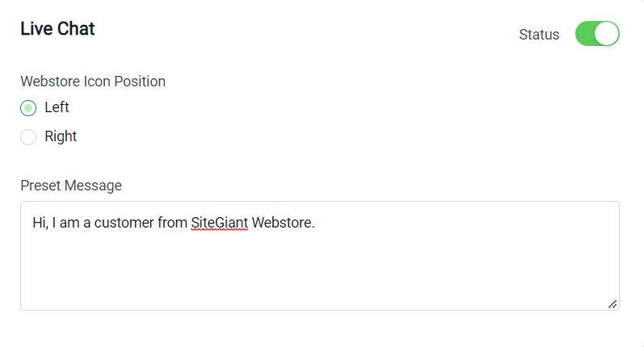
Task: Disable the Live Chat Status toggle
Action: click(x=597, y=34)
